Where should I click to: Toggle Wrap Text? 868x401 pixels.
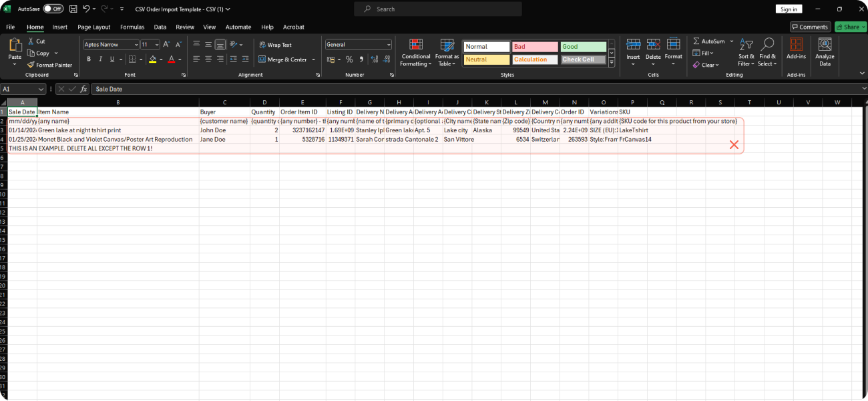pos(275,45)
